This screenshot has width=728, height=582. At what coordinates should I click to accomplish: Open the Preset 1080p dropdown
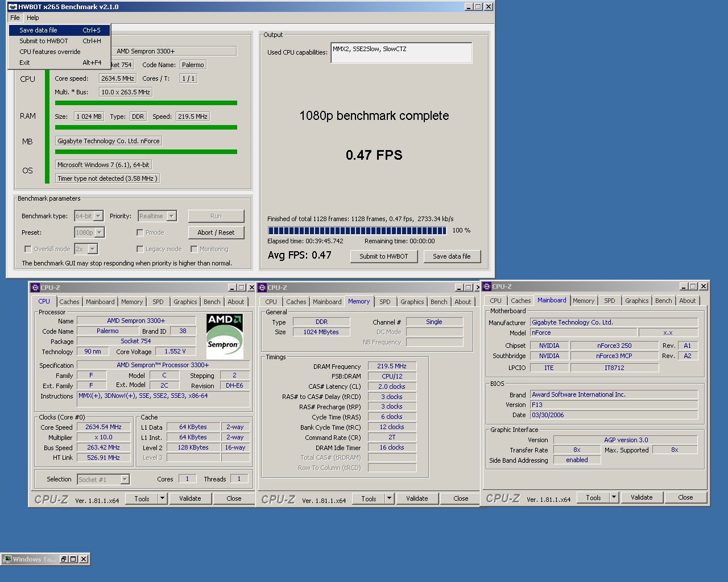click(100, 232)
